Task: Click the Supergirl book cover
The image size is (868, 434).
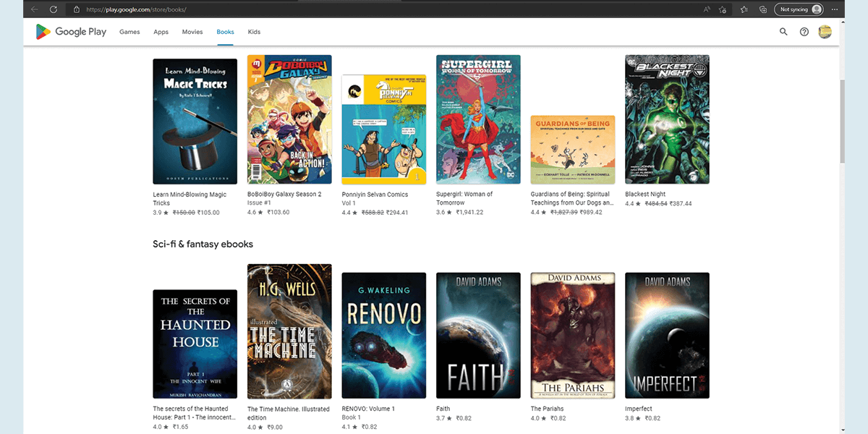Action: [x=478, y=120]
